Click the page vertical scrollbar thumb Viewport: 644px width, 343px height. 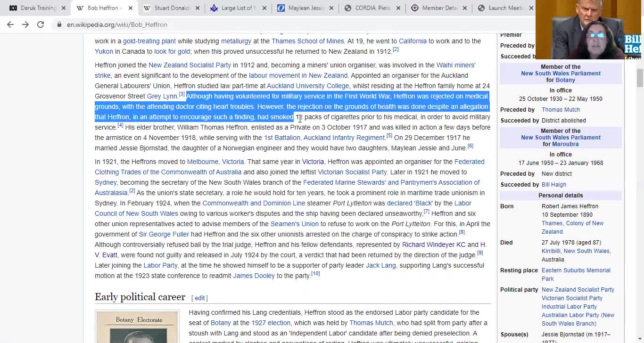click(x=640, y=78)
